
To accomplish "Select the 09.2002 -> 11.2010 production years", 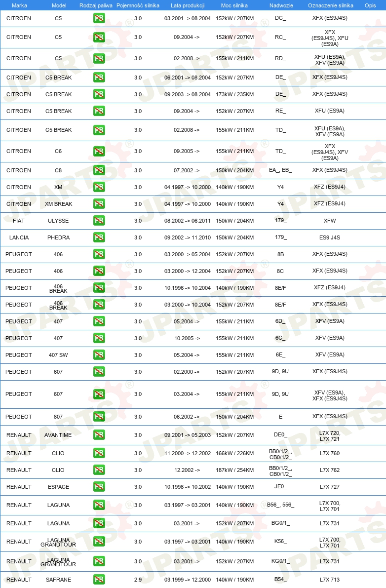I will point(188,237).
